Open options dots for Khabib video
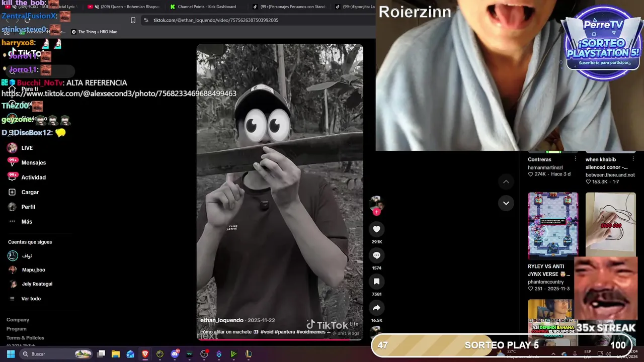Screen dimensions: 644x362 (x=633, y=159)
